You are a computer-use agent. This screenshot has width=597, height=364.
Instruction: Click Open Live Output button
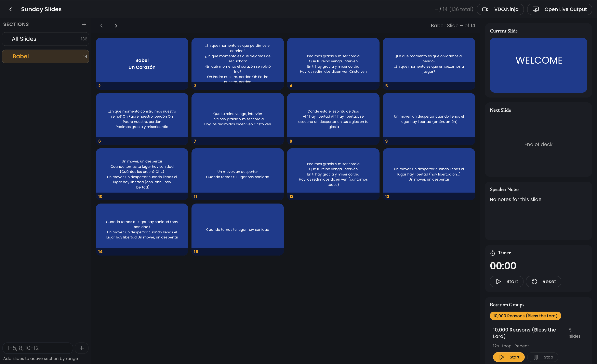coord(559,9)
